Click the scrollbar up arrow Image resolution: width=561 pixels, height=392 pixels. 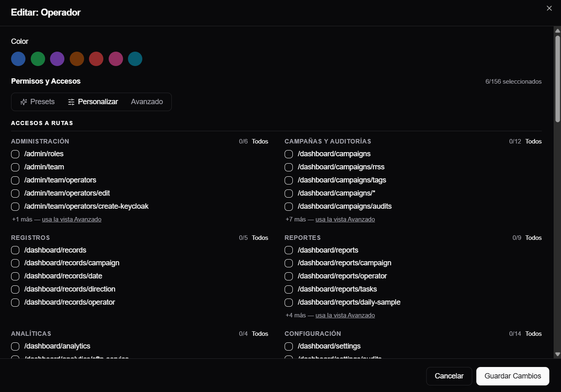tap(557, 31)
